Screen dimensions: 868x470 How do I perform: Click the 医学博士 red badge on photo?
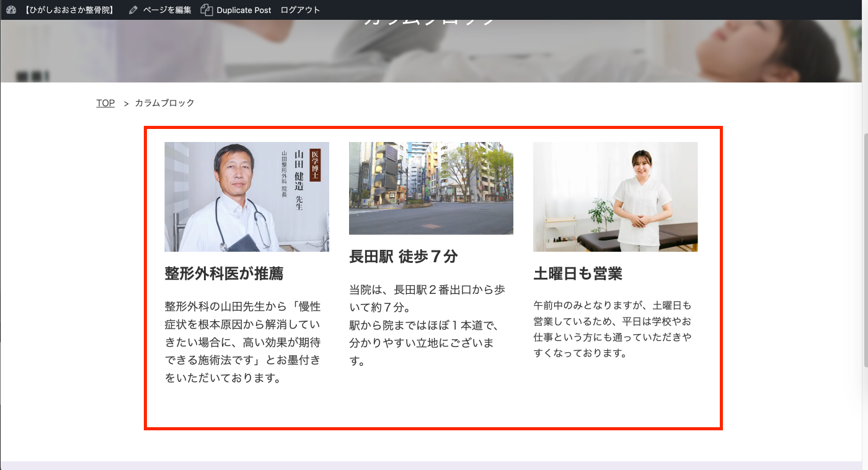click(314, 165)
